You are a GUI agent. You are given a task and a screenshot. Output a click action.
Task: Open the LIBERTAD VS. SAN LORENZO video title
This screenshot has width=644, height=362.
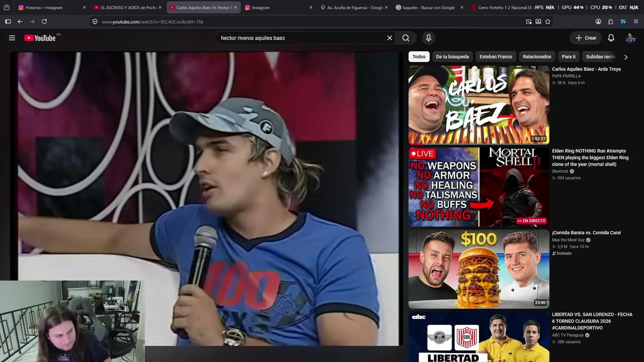click(592, 321)
